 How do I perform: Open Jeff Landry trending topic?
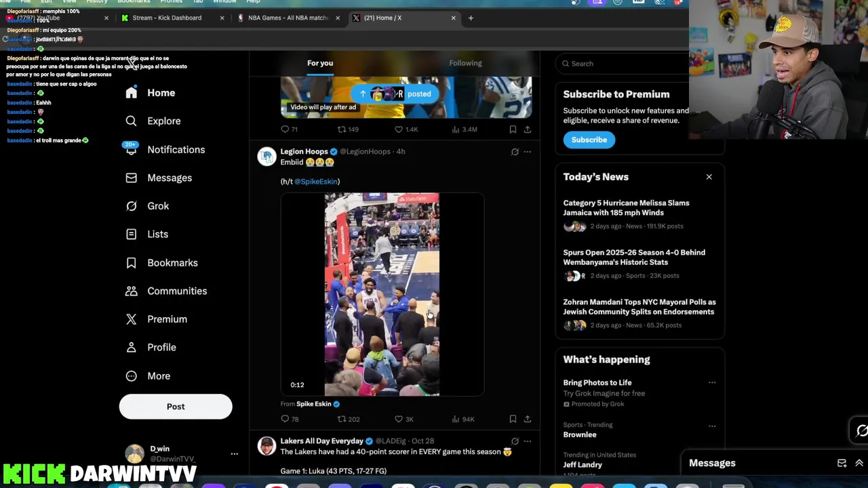coord(583,465)
